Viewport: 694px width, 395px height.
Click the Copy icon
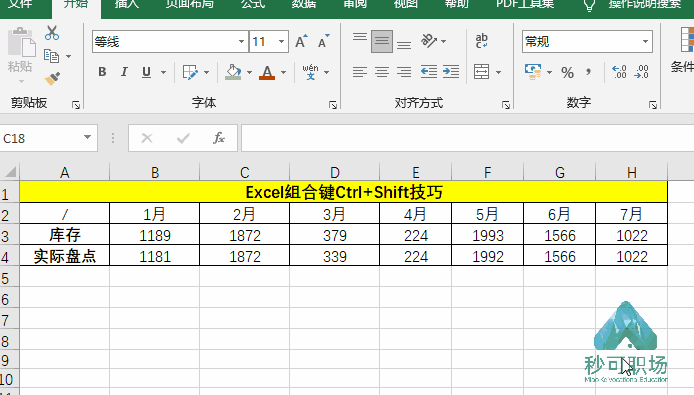point(51,56)
